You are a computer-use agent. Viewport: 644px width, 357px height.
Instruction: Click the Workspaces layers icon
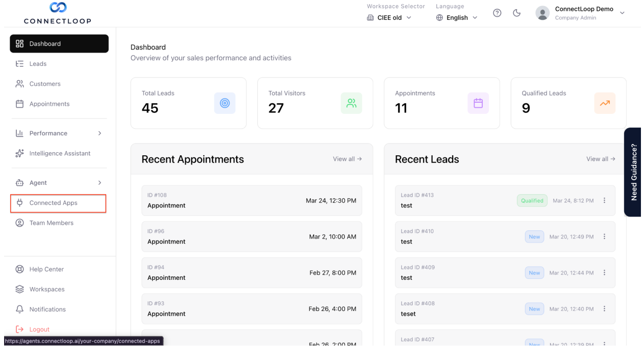tap(20, 289)
